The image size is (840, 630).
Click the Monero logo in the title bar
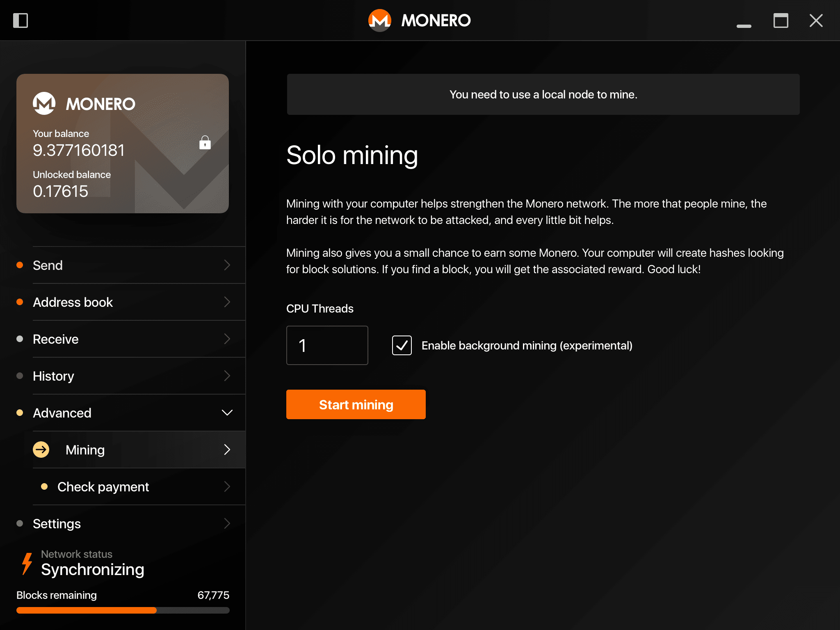pyautogui.click(x=379, y=20)
